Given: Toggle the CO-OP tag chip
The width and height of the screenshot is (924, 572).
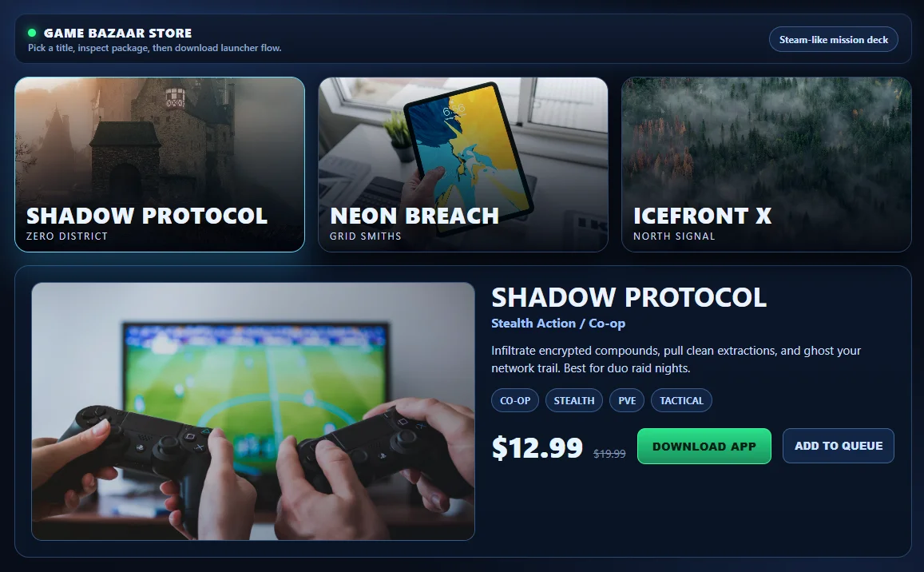Looking at the screenshot, I should pos(515,400).
